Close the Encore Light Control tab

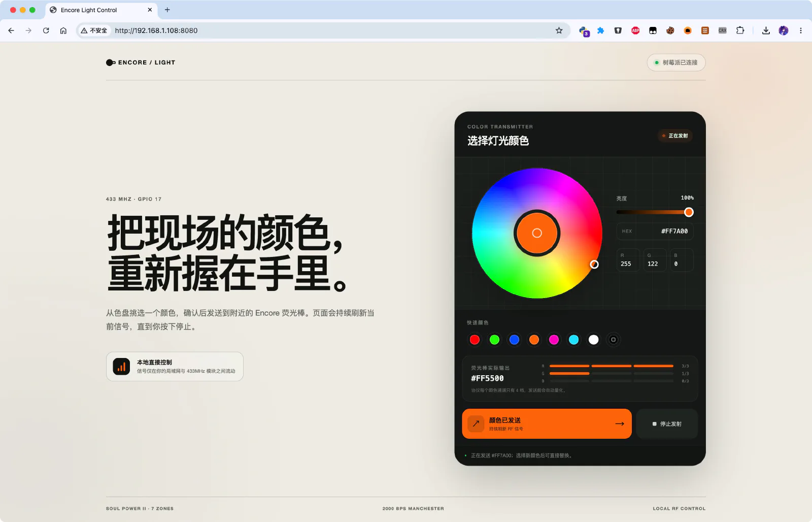150,10
